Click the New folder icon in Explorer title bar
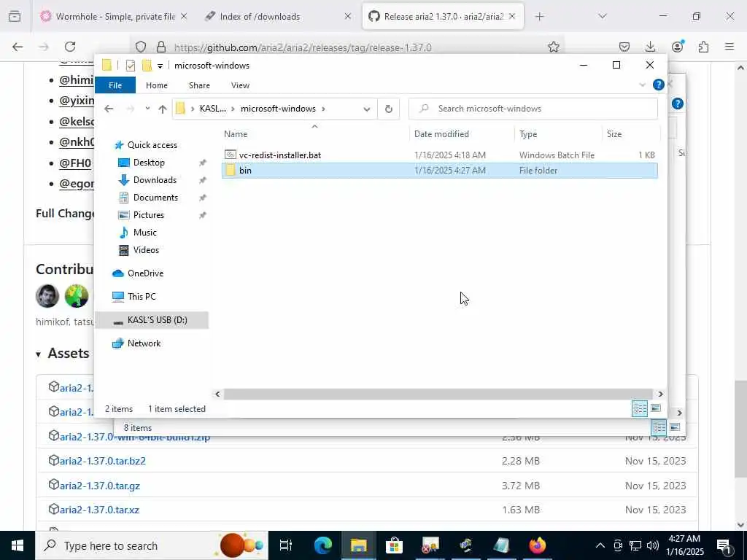 tap(147, 66)
